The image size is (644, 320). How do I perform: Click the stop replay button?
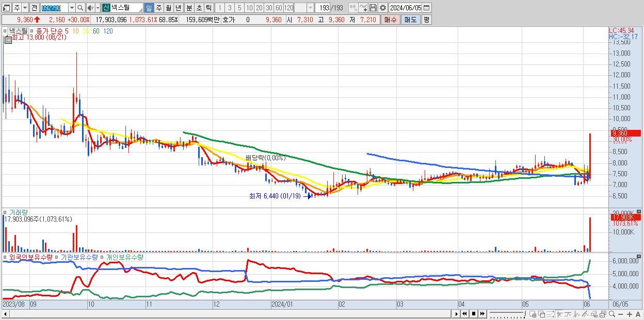[473, 314]
